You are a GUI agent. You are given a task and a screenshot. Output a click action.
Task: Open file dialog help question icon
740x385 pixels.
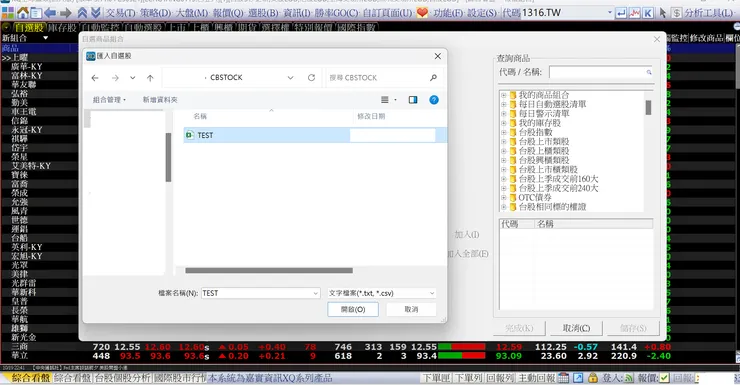434,100
